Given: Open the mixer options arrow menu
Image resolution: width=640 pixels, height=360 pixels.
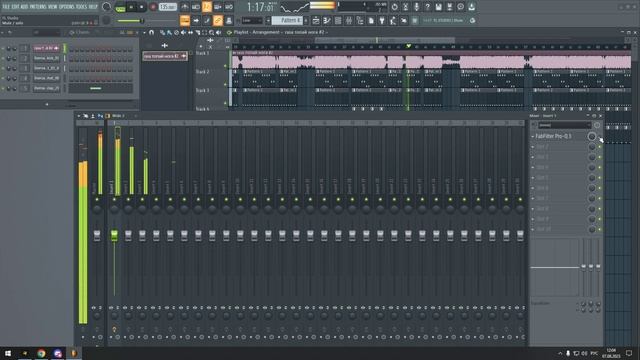Looking at the screenshot, I should point(79,116).
